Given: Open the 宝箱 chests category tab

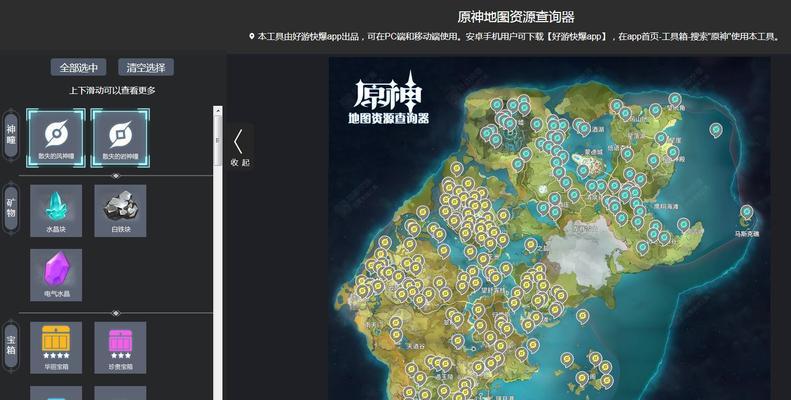Looking at the screenshot, I should 11,345.
